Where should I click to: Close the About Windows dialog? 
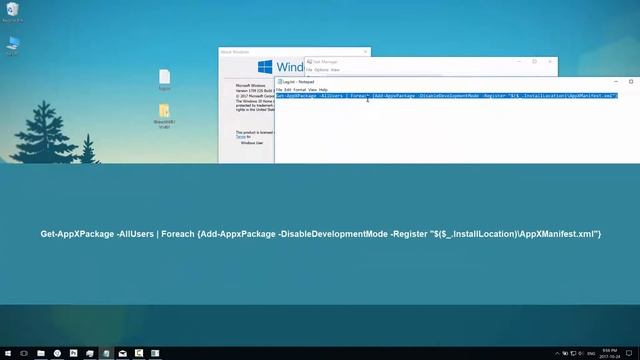(365, 52)
